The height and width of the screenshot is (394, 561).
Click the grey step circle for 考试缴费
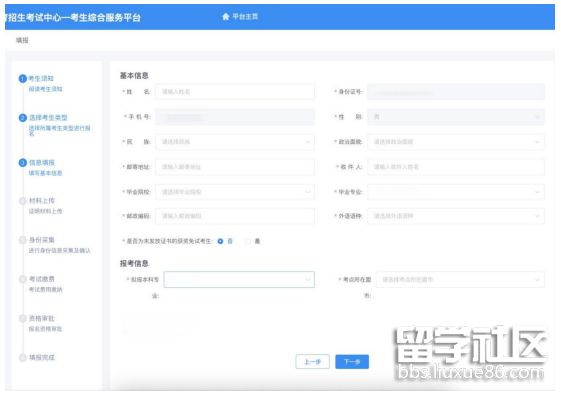tap(23, 279)
